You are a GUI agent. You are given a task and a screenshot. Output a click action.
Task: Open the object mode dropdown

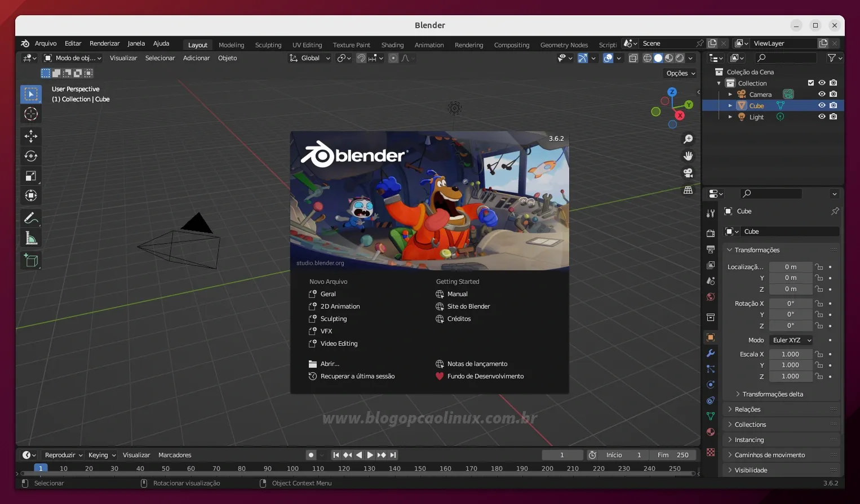point(73,58)
